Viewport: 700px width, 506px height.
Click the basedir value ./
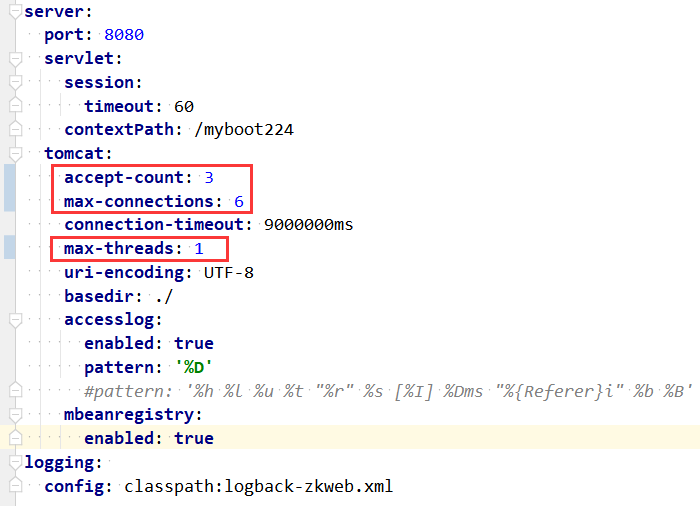coord(164,296)
